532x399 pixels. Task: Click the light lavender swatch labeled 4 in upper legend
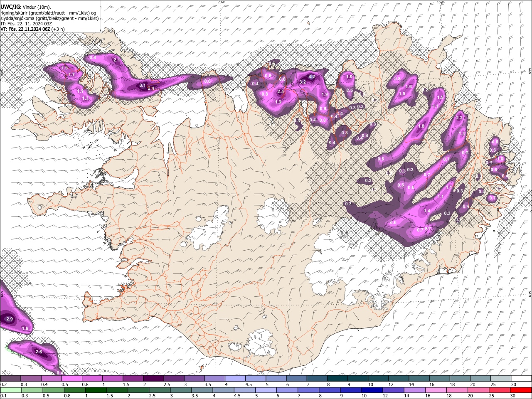pyautogui.click(x=234, y=379)
